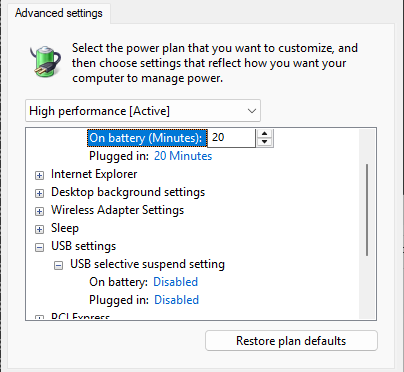
Task: Click USB Plugged in Disabled value
Action: (176, 300)
